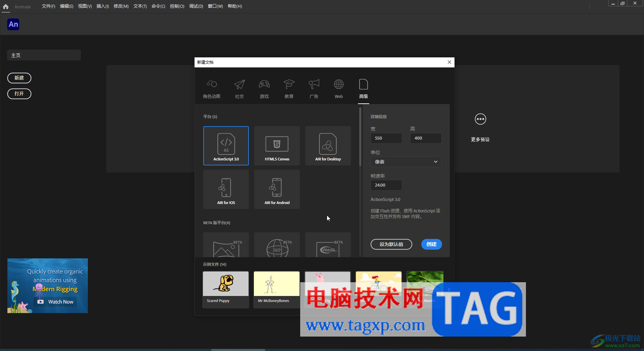Close the 新建文档 dialog
Image resolution: width=644 pixels, height=351 pixels.
(449, 62)
